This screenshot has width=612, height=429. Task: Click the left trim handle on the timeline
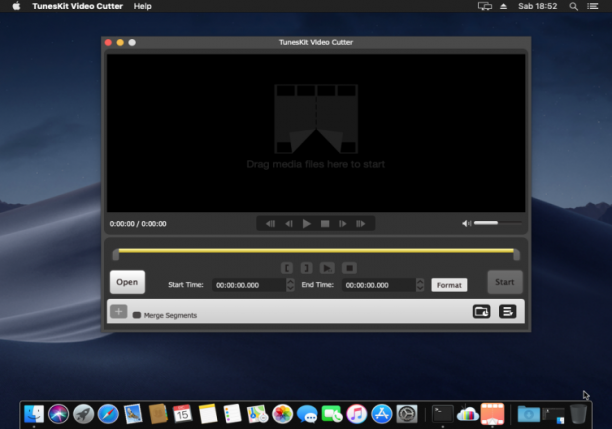pyautogui.click(x=116, y=255)
